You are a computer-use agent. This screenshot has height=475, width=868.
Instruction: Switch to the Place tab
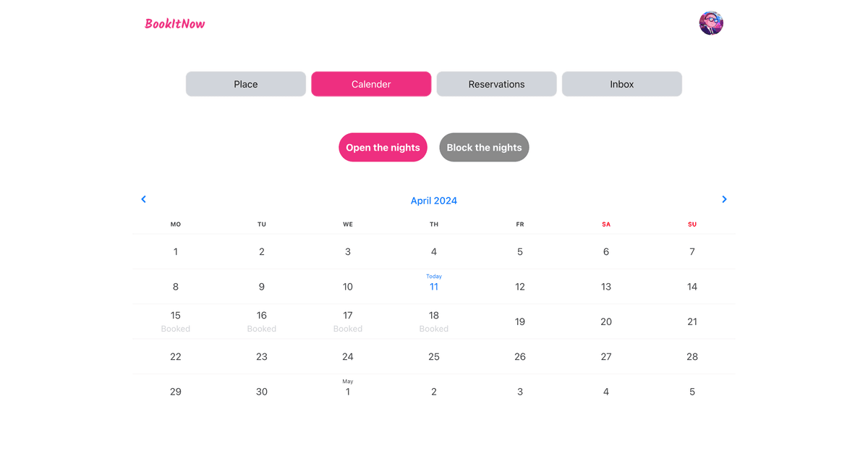[246, 84]
